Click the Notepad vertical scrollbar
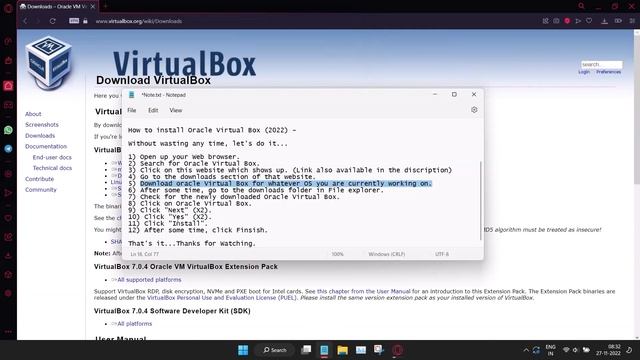Image resolution: width=640 pixels, height=360 pixels. point(480,200)
